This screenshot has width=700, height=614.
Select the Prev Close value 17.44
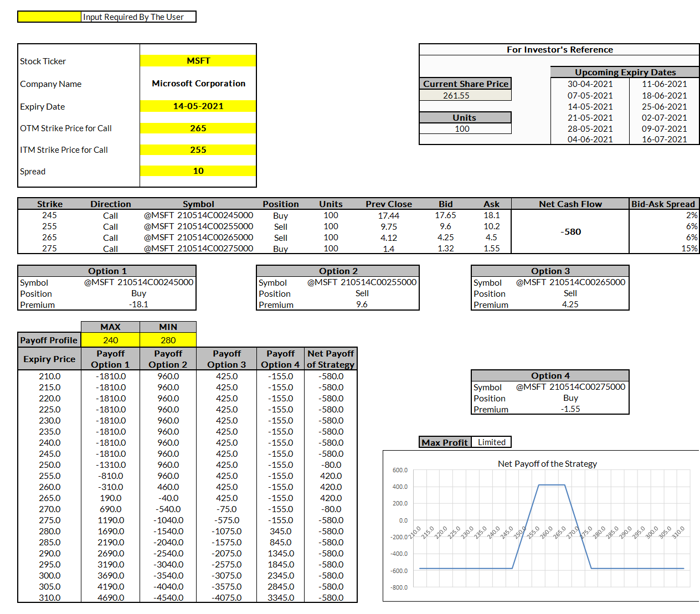[389, 216]
